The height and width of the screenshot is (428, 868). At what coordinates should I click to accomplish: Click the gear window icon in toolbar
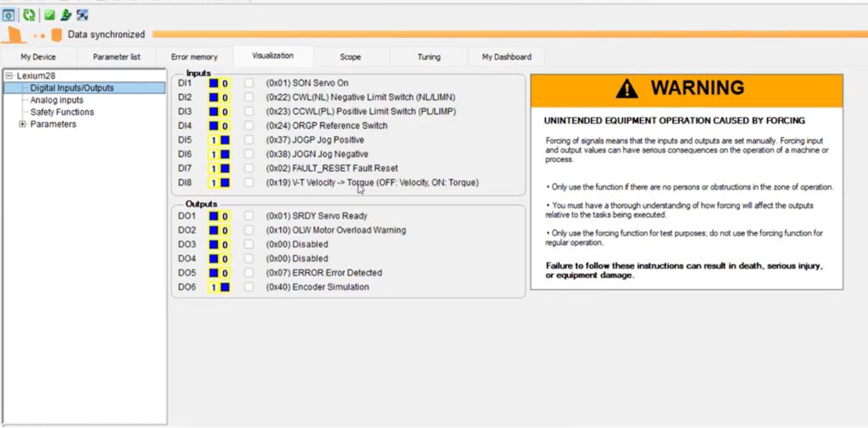click(8, 15)
